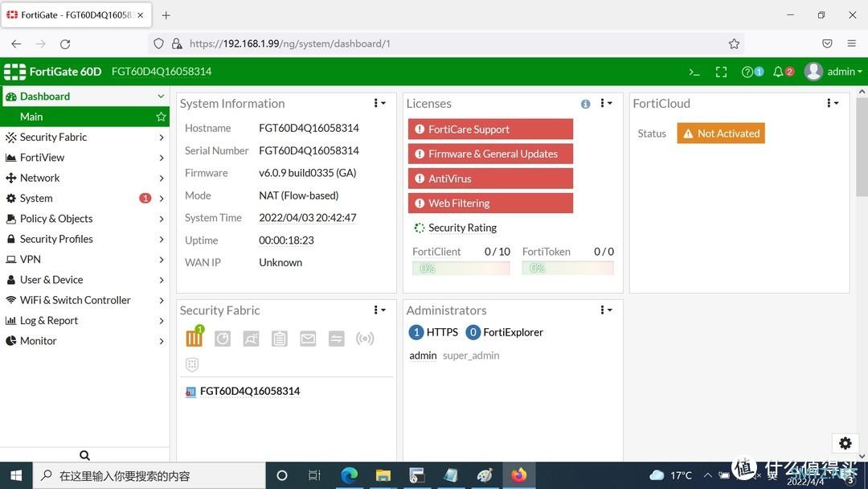Image resolution: width=868 pixels, height=489 pixels.
Task: Click the Web Filtering license button
Action: (490, 203)
